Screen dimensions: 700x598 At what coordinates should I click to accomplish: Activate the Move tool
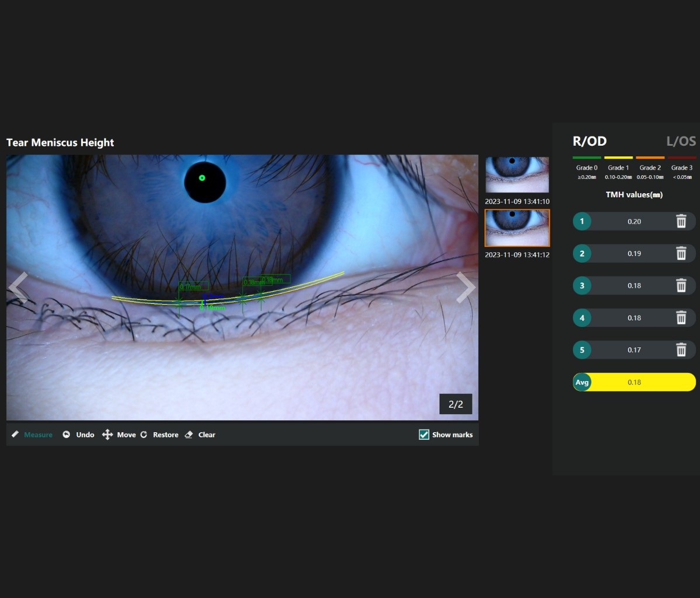tap(119, 435)
